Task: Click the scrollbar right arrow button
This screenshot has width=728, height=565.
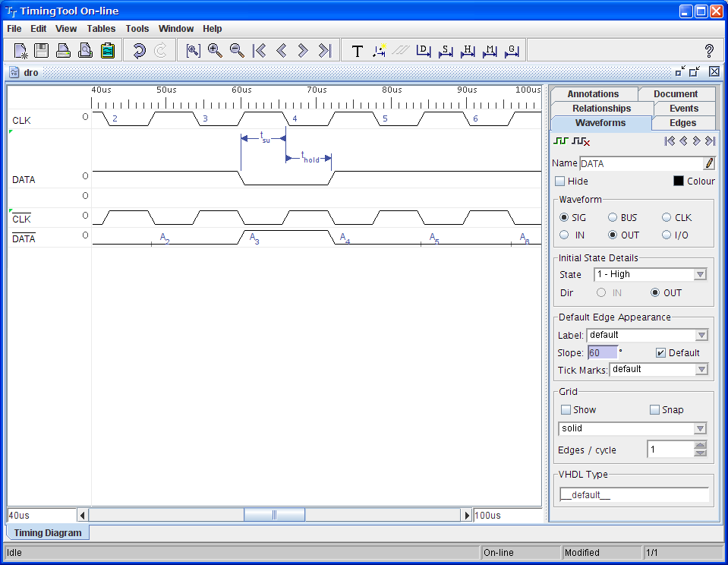Action: point(467,515)
